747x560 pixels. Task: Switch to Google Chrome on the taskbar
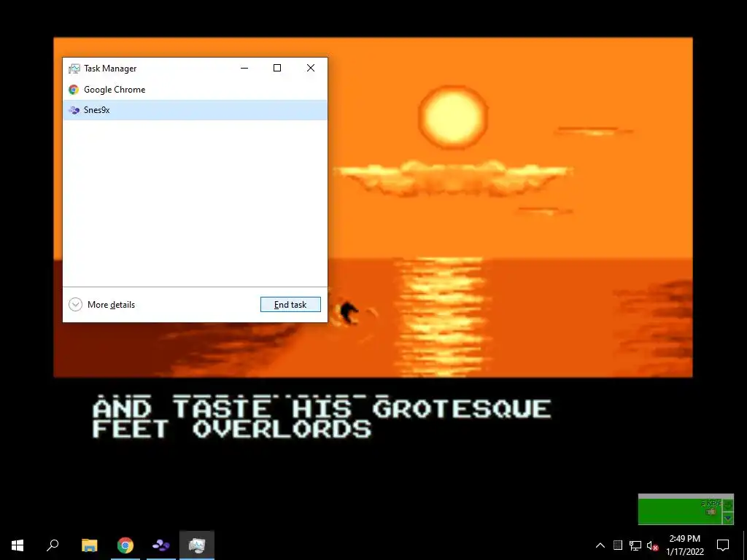(125, 545)
